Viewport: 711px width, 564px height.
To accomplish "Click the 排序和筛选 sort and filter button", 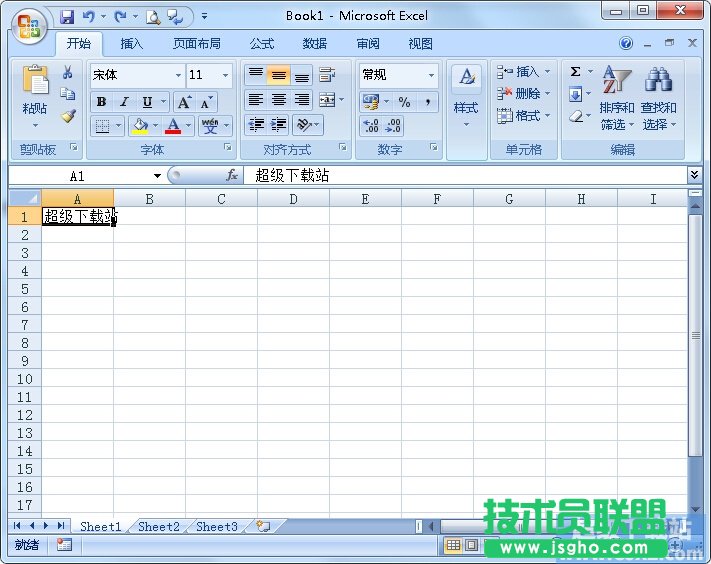I will pos(617,98).
